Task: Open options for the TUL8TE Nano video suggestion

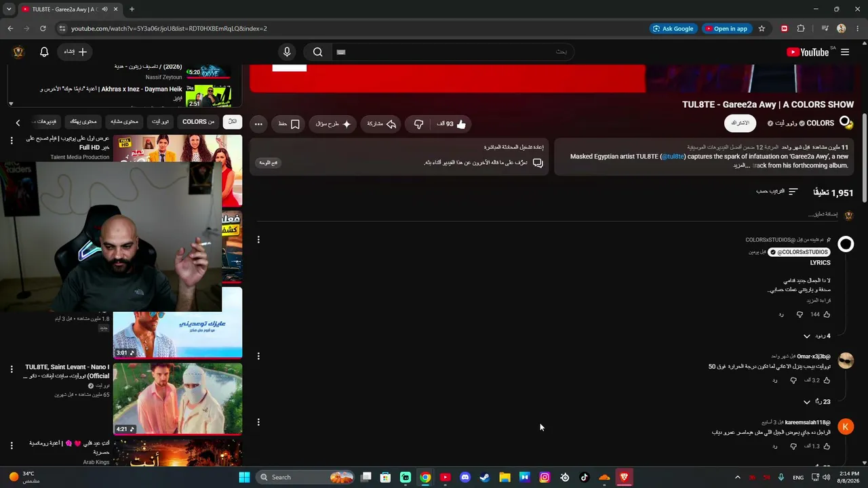Action: click(12, 369)
